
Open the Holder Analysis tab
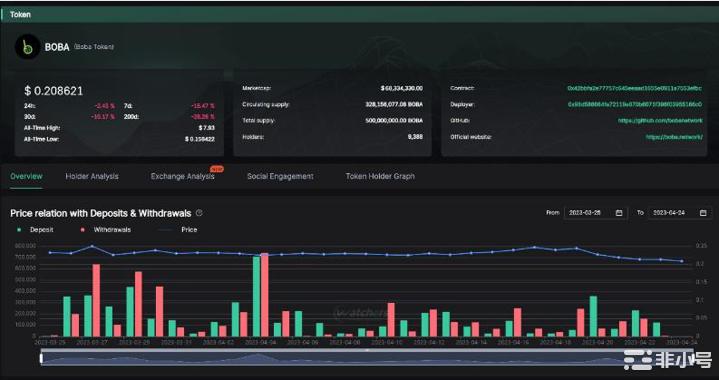coord(92,176)
